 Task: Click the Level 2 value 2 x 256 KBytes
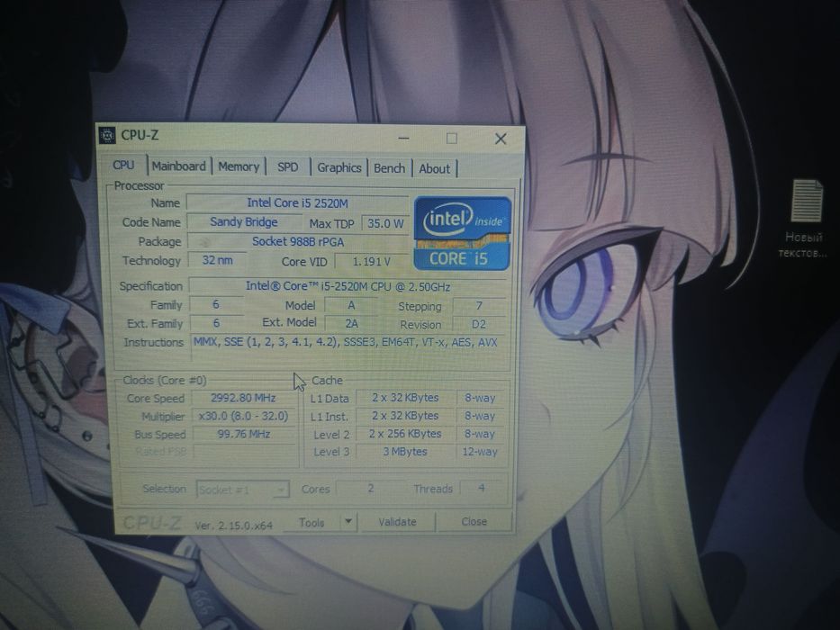(x=405, y=434)
